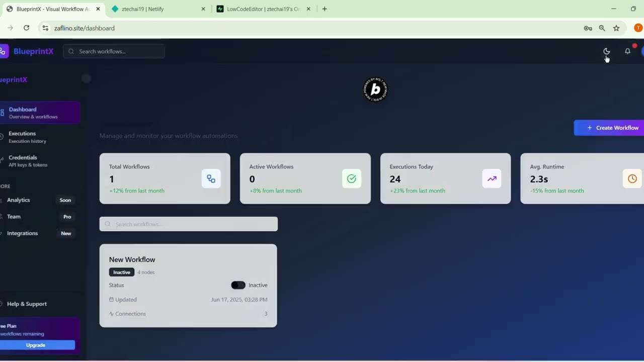644x362 pixels.
Task: Open Team sidebar item
Action: [x=38, y=217]
